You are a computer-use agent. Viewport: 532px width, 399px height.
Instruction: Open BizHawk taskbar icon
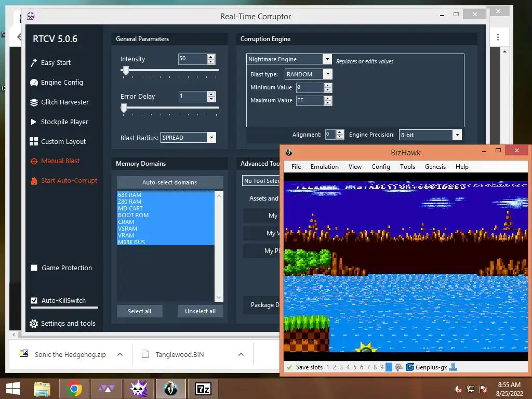170,389
